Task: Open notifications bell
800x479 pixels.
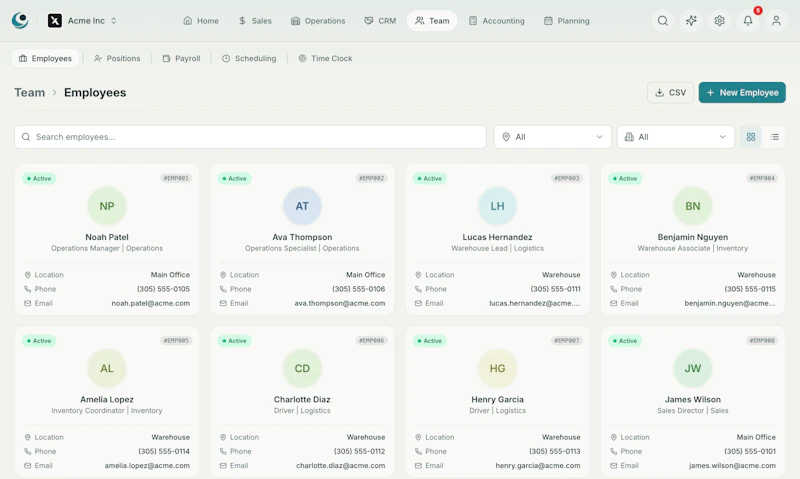Action: pos(748,21)
